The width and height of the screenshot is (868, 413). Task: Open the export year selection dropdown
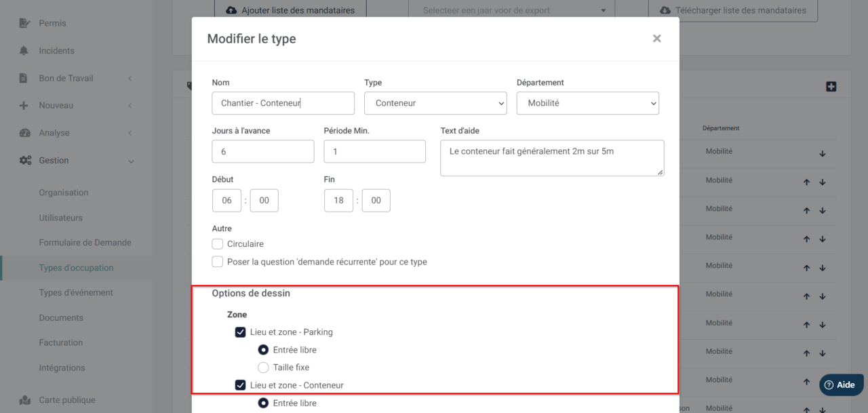[511, 11]
